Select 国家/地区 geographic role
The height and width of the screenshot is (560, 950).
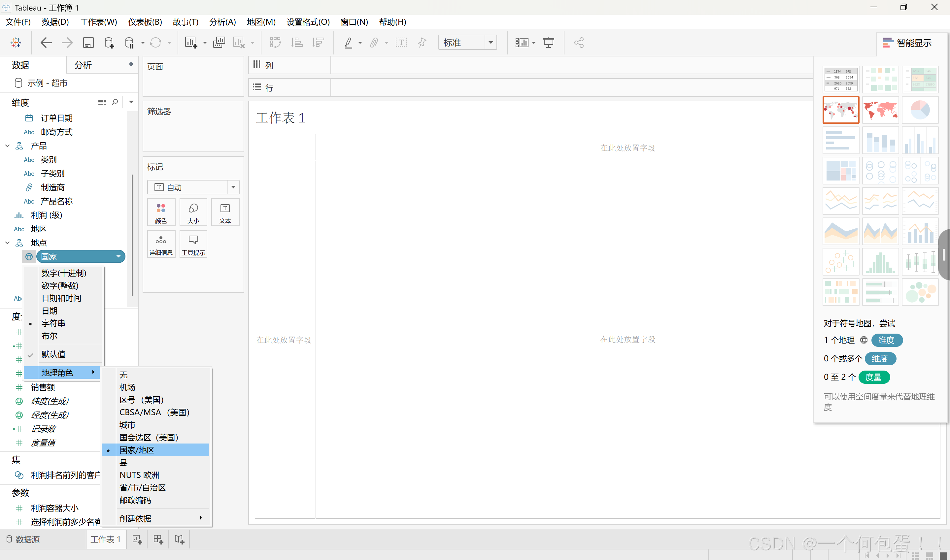coord(137,450)
